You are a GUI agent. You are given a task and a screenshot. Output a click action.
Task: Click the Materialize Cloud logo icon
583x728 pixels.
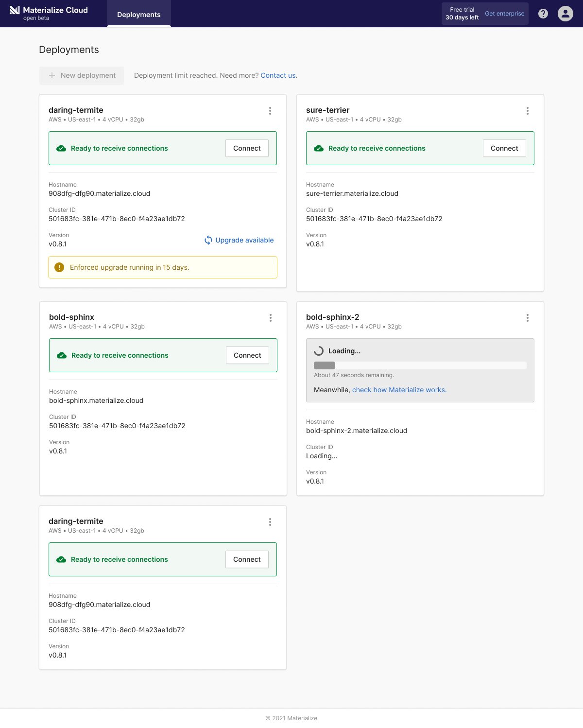click(15, 10)
